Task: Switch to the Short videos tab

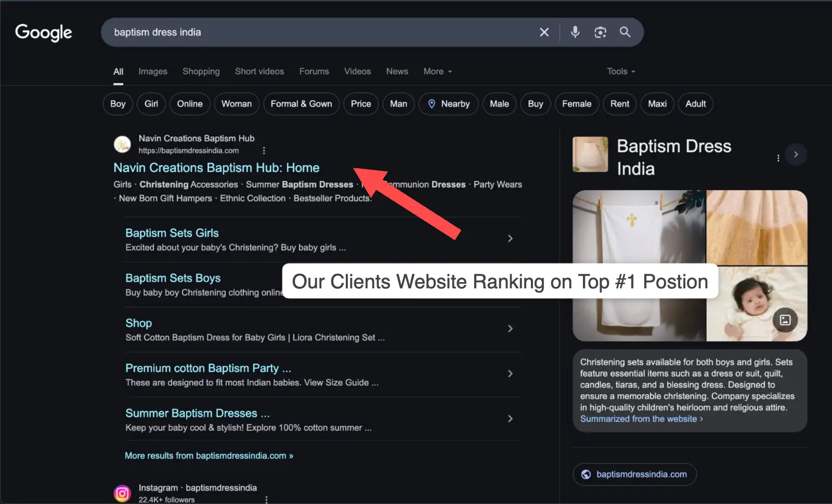Action: pos(259,72)
